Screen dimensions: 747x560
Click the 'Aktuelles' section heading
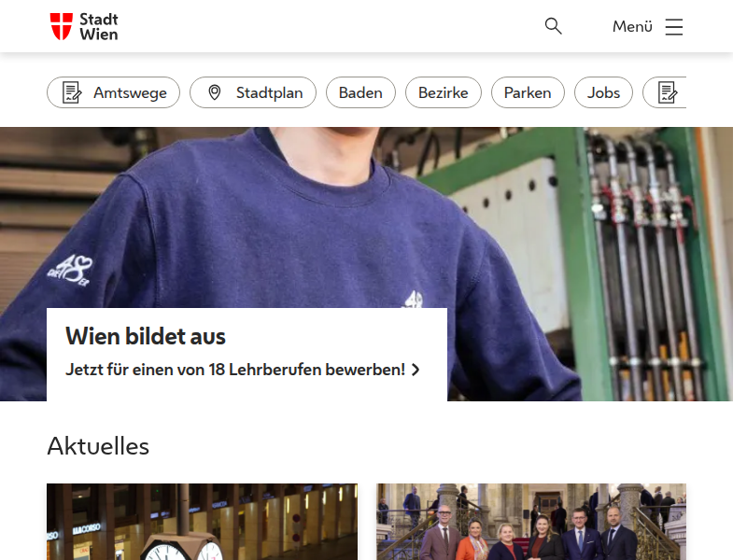(x=98, y=446)
